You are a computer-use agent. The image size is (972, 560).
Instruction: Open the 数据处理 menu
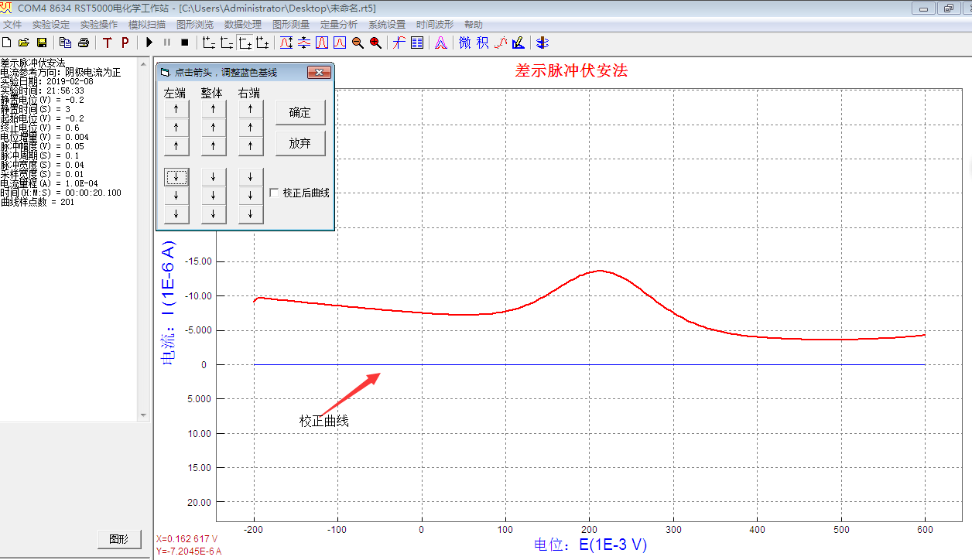tap(243, 25)
